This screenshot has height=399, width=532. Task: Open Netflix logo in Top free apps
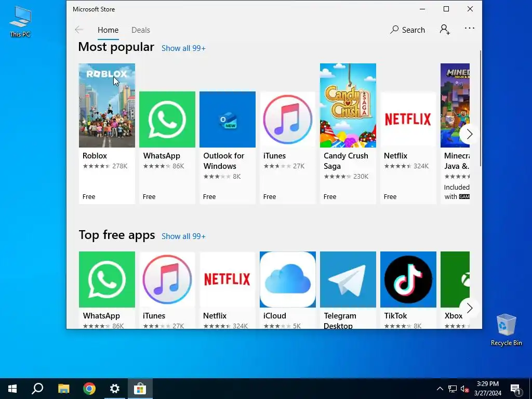pos(228,279)
